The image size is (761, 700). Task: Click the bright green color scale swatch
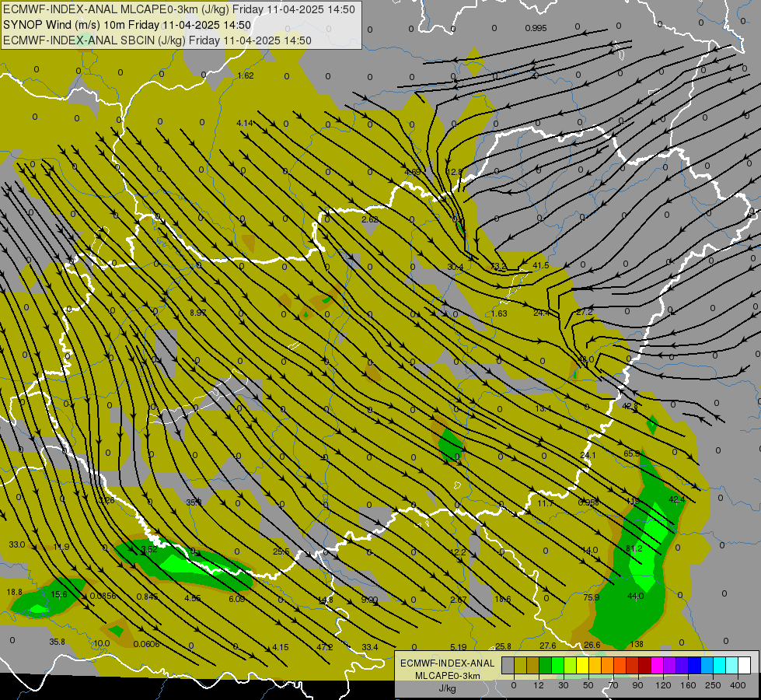point(557,665)
